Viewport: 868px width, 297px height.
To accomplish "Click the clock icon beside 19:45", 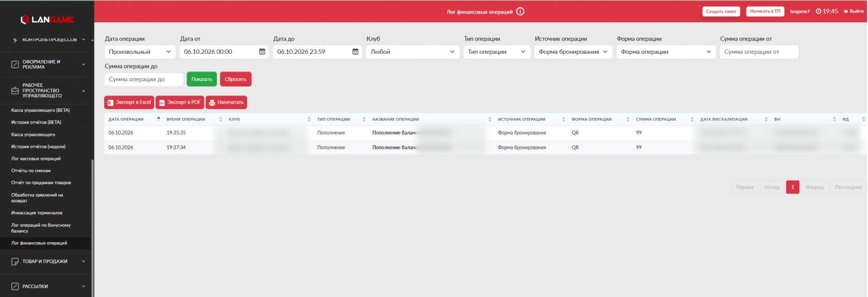I will pos(818,11).
